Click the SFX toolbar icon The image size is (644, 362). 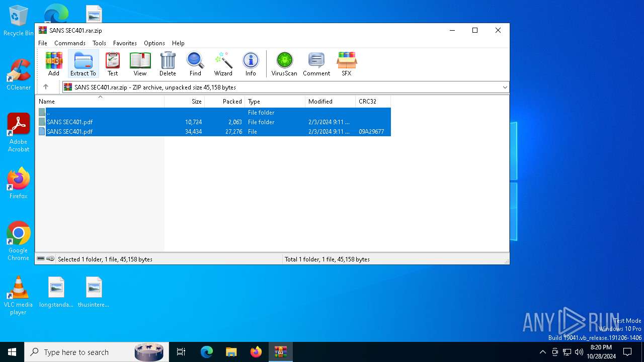click(x=347, y=64)
